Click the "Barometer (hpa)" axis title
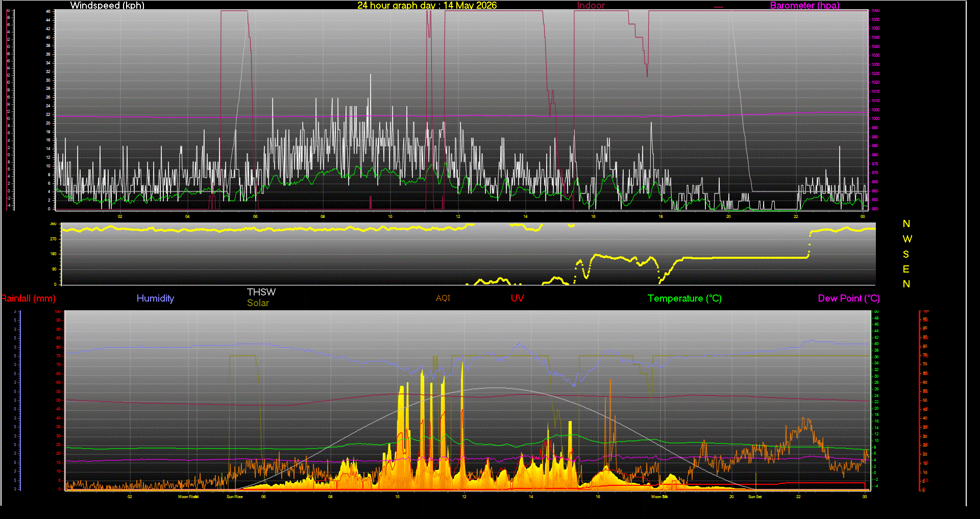 coord(804,5)
